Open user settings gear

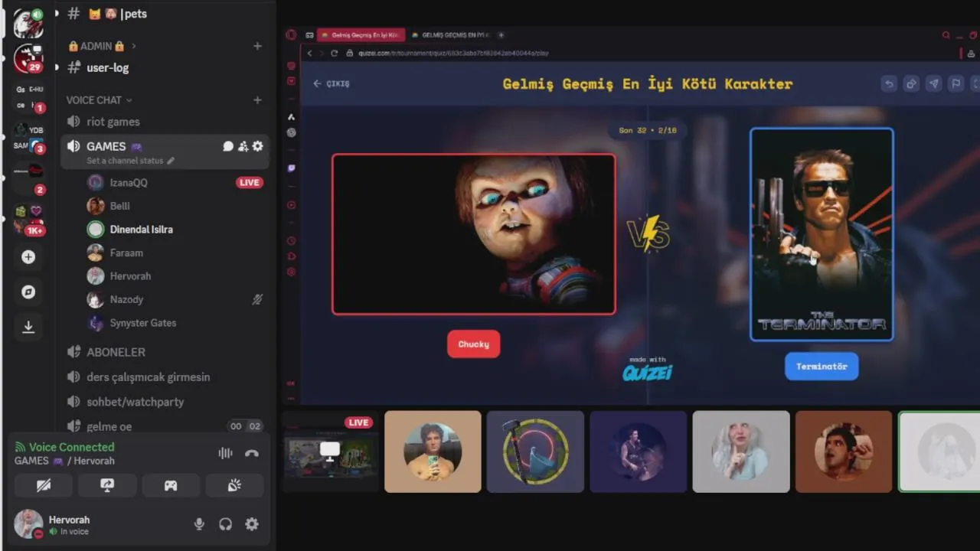point(252,524)
